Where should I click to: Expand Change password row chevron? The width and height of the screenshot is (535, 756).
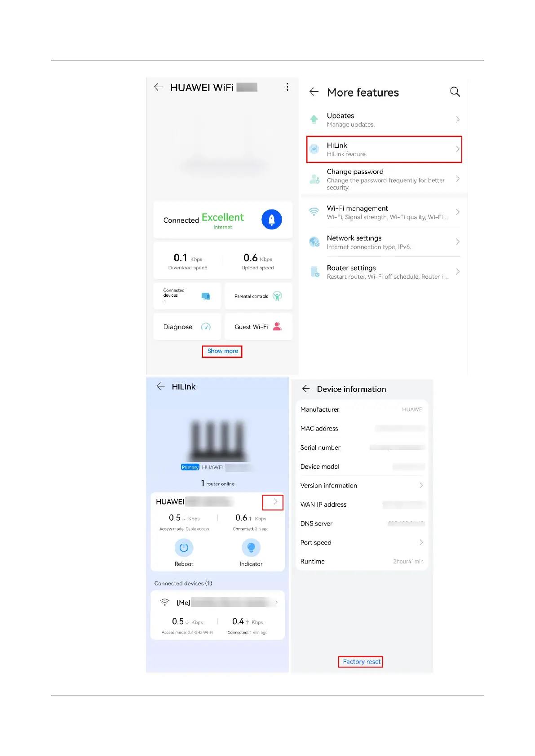(458, 179)
